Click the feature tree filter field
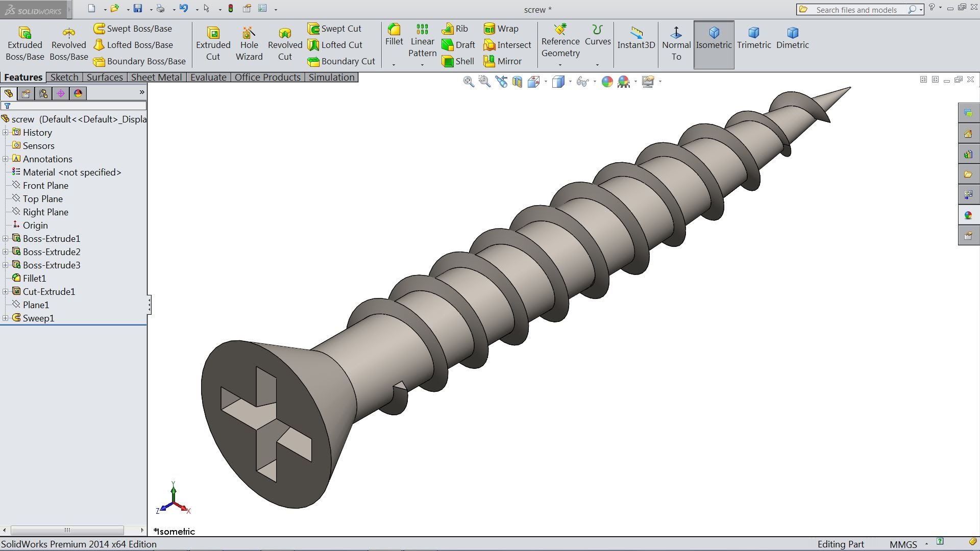The height and width of the screenshot is (551, 980). (x=74, y=106)
